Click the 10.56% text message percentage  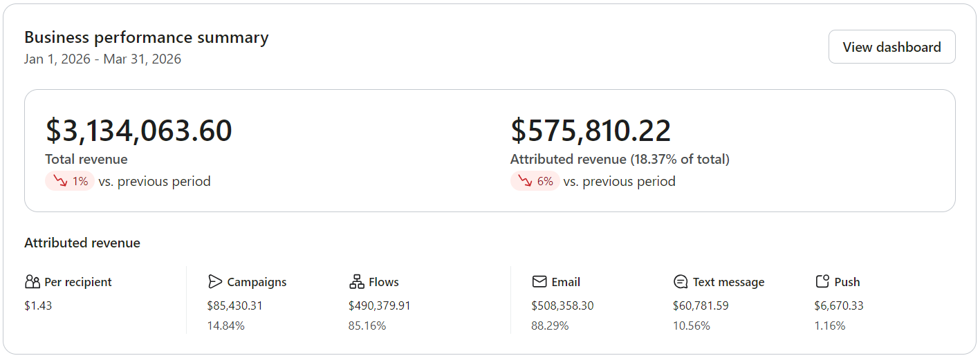pos(692,326)
